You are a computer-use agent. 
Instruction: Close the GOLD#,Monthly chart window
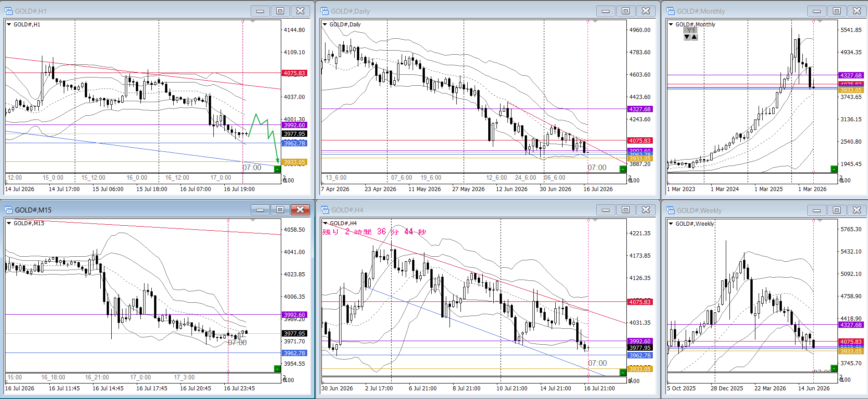857,11
